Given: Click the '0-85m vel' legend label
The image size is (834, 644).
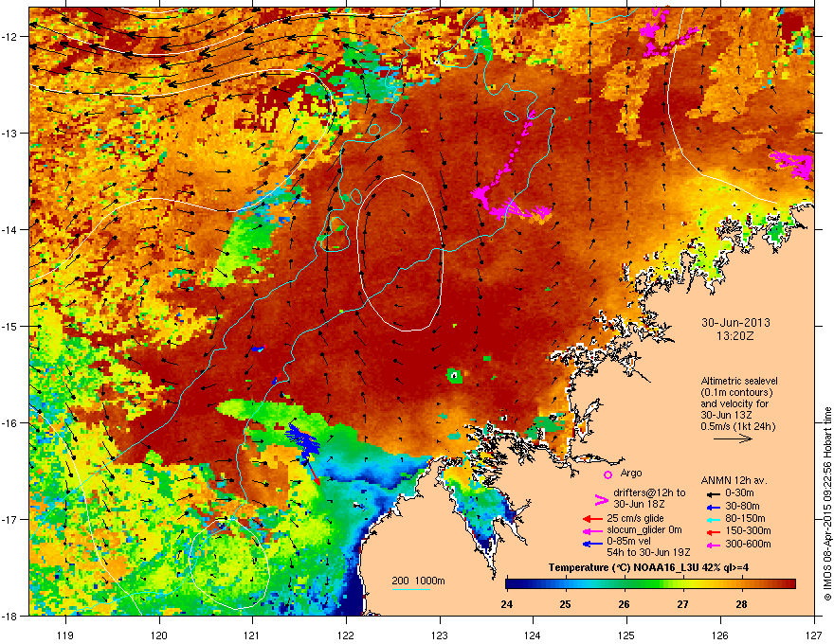Looking at the screenshot, I should pyautogui.click(x=629, y=542).
